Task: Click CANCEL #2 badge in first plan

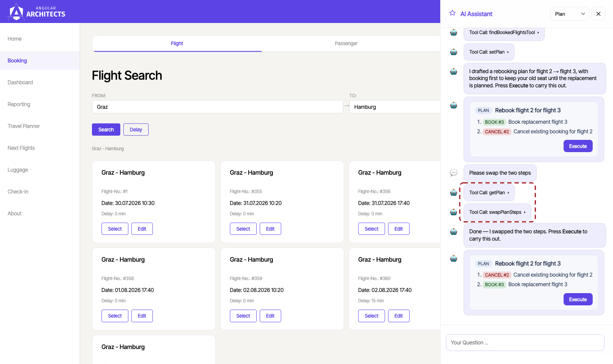Action: pos(497,132)
